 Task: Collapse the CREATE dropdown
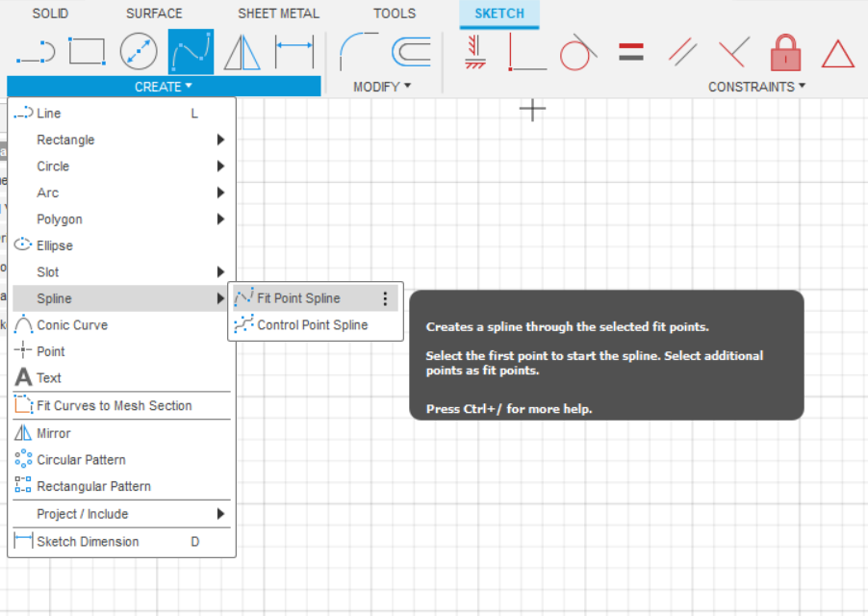[x=164, y=87]
